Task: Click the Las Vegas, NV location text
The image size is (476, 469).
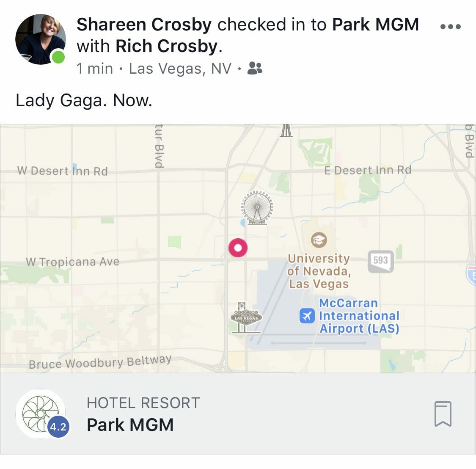Action: (x=180, y=68)
